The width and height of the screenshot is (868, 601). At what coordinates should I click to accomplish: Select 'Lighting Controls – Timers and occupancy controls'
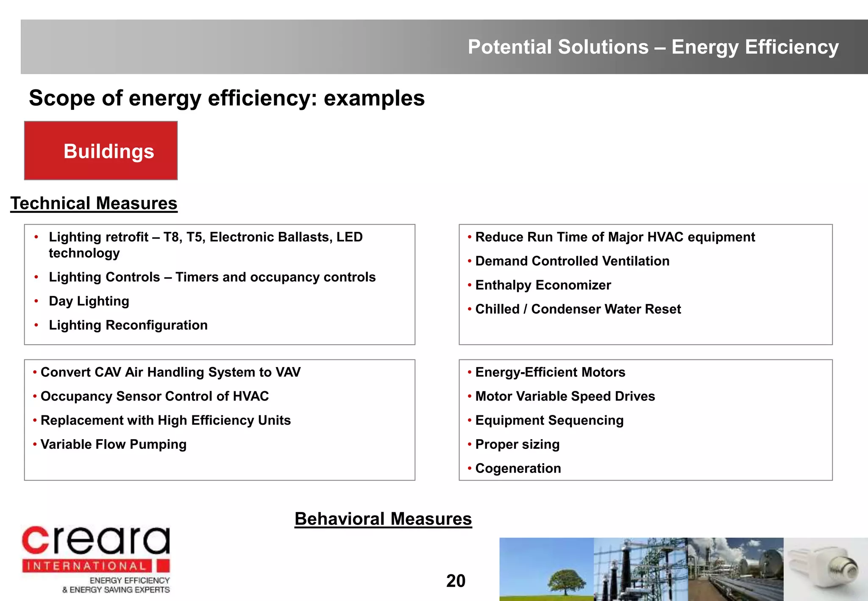point(212,277)
